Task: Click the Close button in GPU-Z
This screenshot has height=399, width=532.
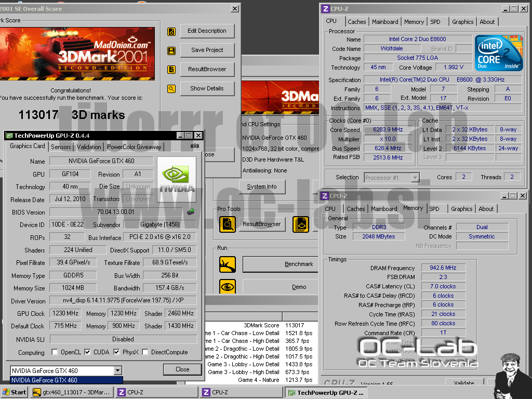Action: pyautogui.click(x=182, y=369)
